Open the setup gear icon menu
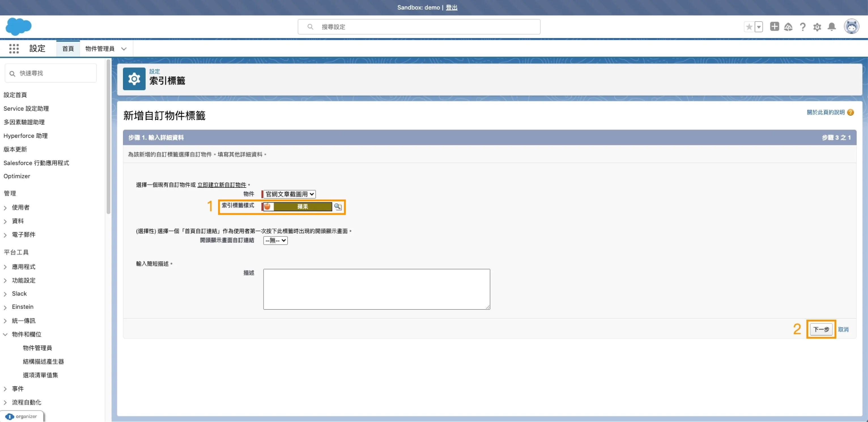Image resolution: width=868 pixels, height=422 pixels. pos(817,27)
